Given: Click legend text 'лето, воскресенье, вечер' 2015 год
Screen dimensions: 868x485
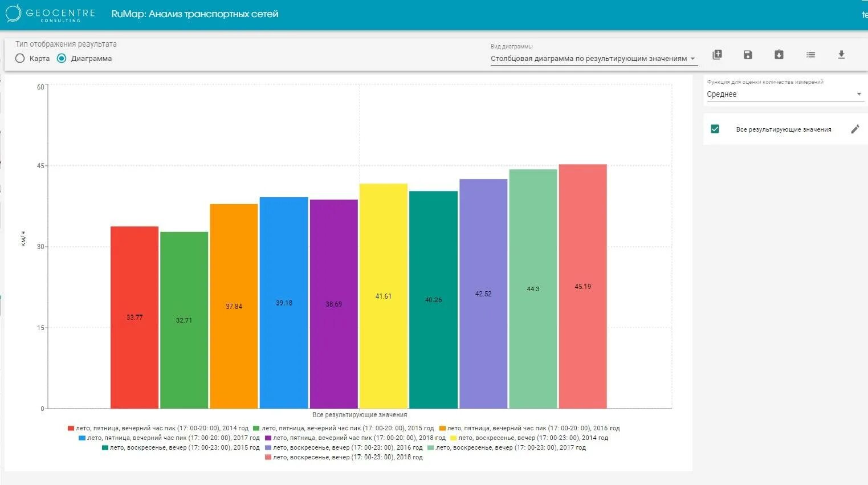Looking at the screenshot, I should point(185,448).
